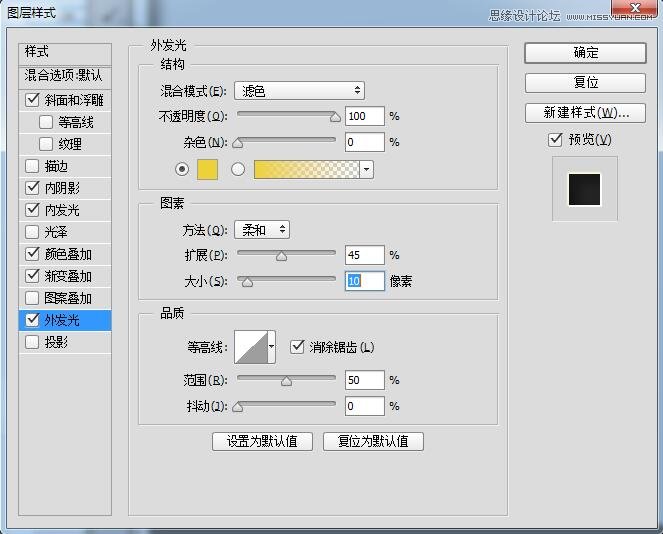
Task: Uncheck the 颜色叠加 checkbox
Action: click(x=32, y=254)
